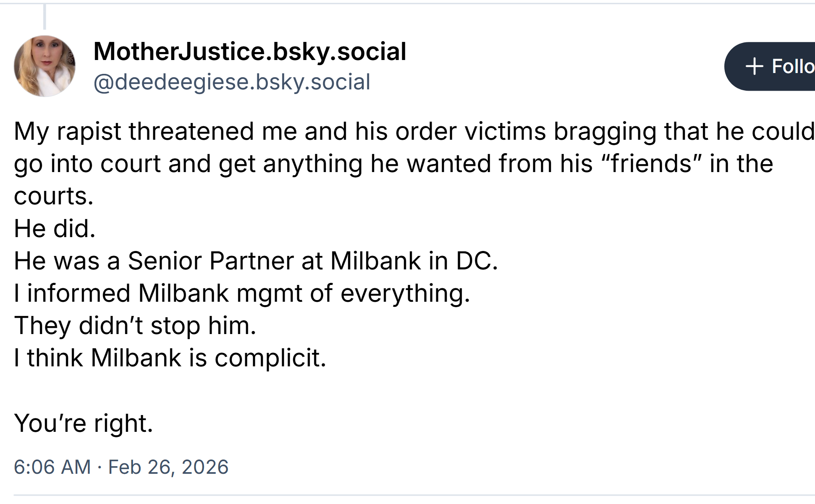Click the thread connector line above the avatar
815x504 pixels.
45,17
